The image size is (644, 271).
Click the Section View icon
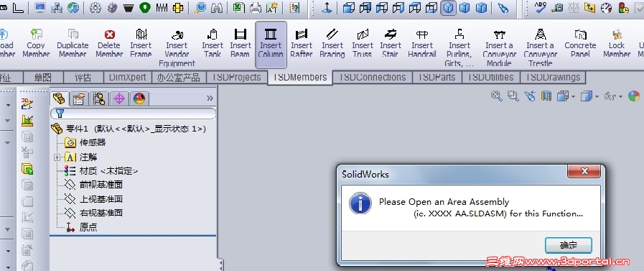click(546, 96)
